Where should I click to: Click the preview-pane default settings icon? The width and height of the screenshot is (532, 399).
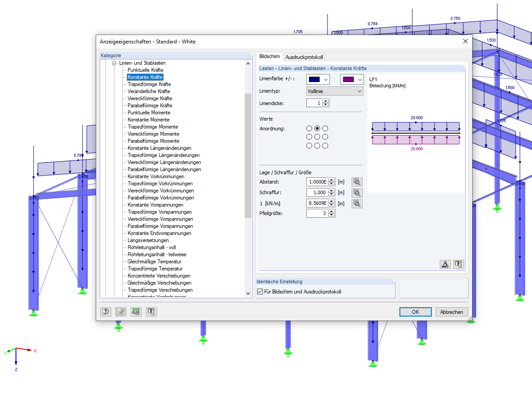pos(458,265)
